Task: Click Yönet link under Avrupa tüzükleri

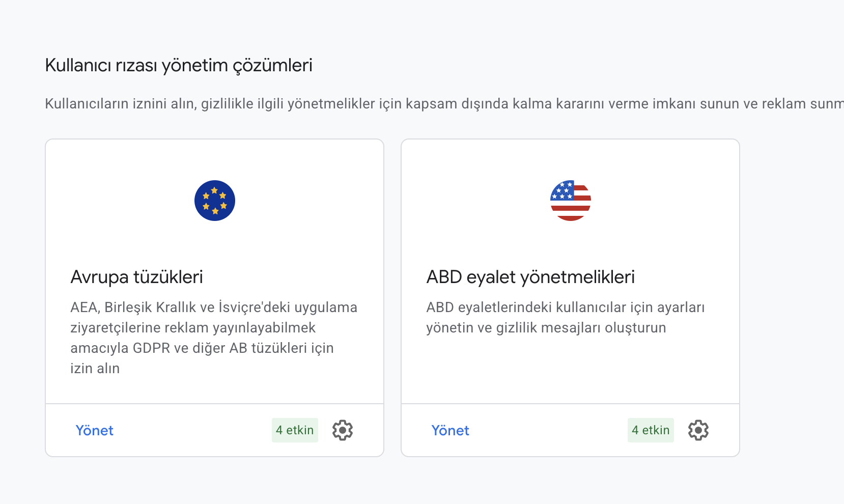Action: tap(94, 431)
